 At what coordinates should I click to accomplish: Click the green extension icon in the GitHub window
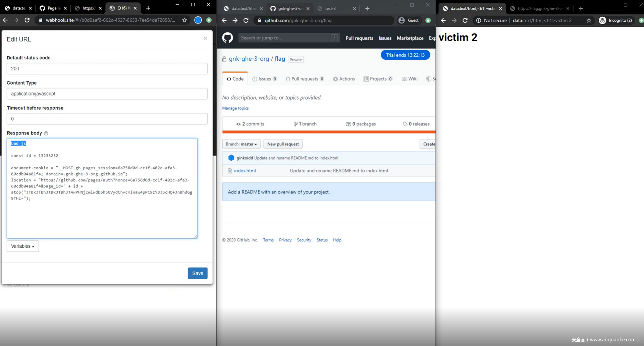(428, 20)
